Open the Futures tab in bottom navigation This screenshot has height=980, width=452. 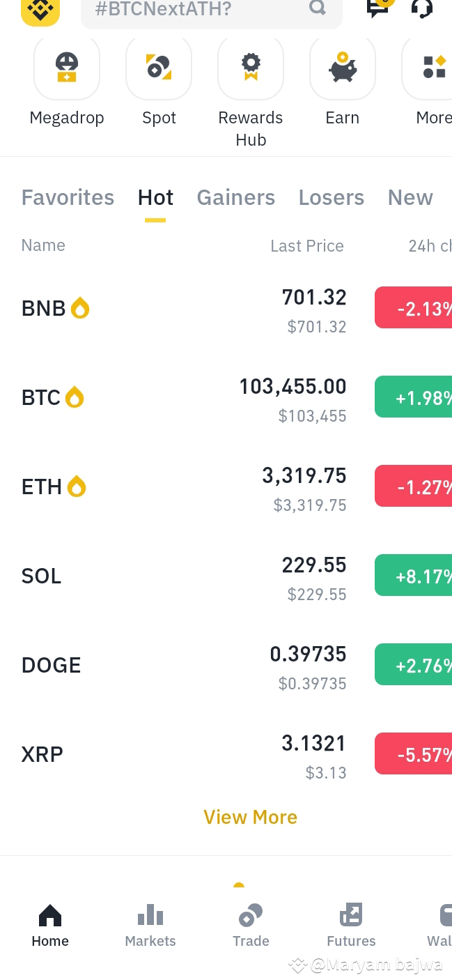click(351, 925)
